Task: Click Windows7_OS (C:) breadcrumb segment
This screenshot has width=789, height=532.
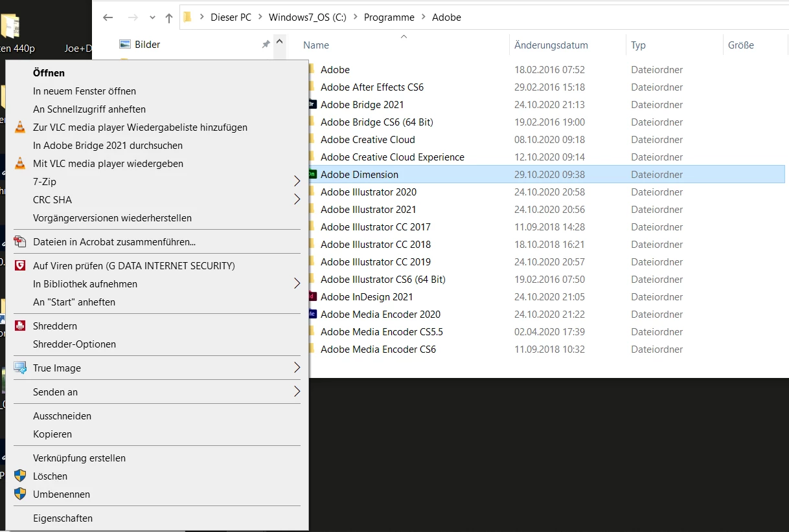Action: click(308, 17)
